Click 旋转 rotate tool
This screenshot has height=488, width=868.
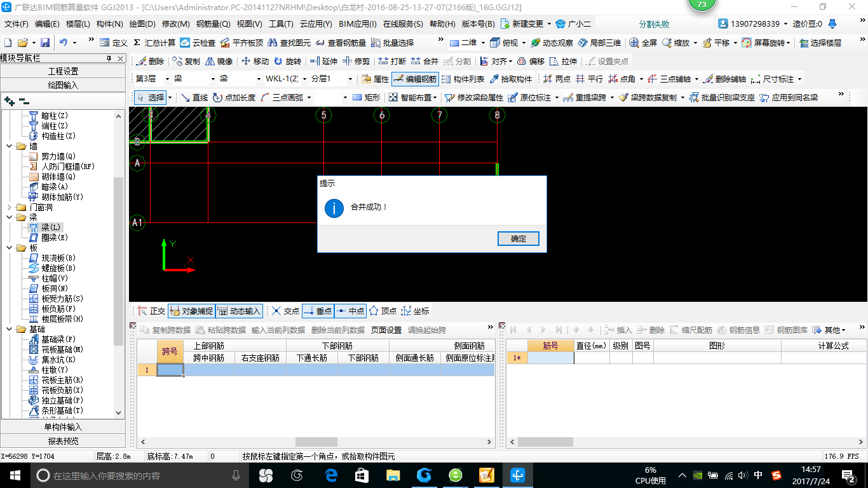[287, 61]
